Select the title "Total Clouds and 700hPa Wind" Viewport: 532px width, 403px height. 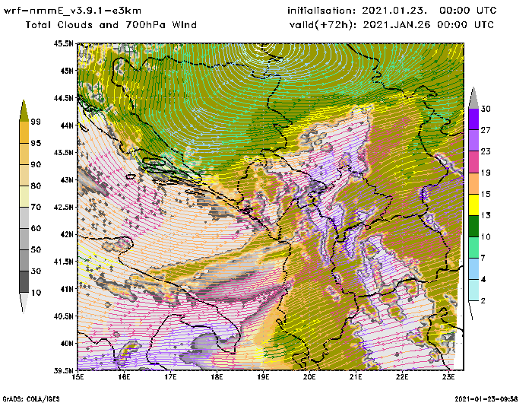(x=111, y=25)
